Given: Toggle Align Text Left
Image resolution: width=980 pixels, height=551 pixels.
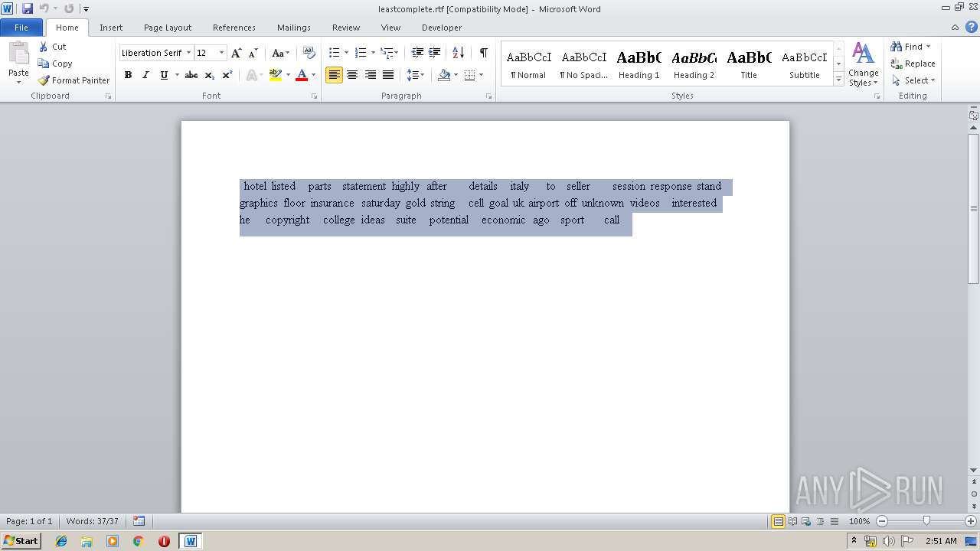Looking at the screenshot, I should [x=334, y=75].
